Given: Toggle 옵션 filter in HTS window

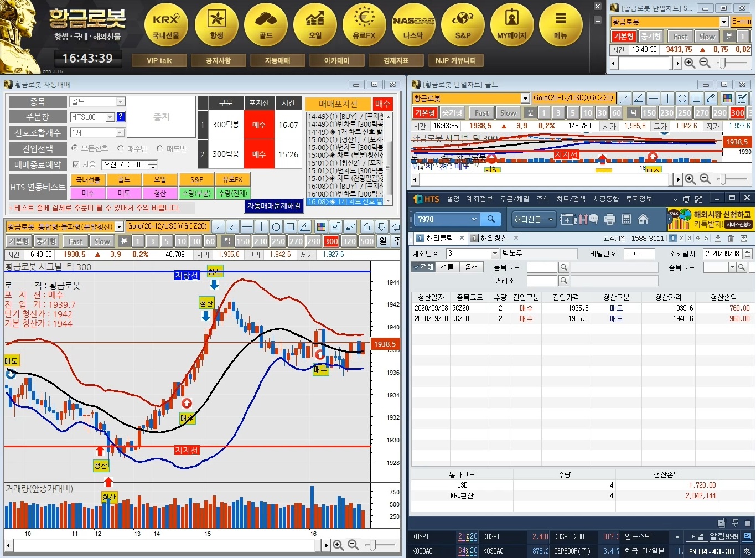Looking at the screenshot, I should click(471, 267).
